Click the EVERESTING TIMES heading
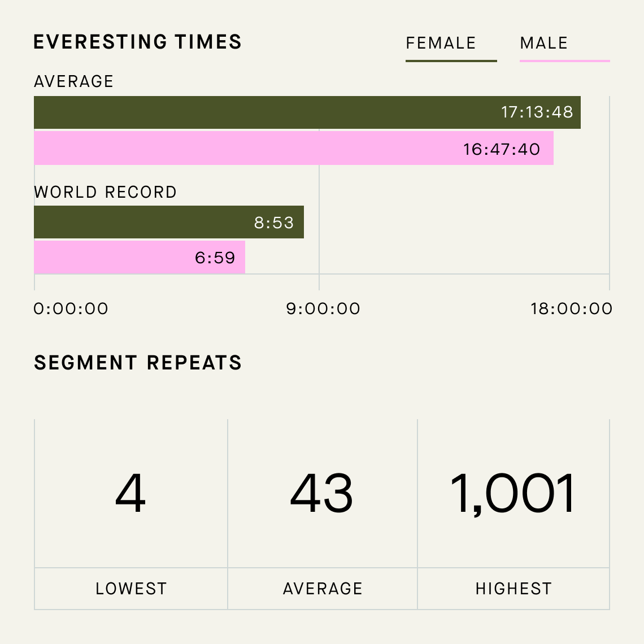Image resolution: width=644 pixels, height=644 pixels. (x=138, y=42)
